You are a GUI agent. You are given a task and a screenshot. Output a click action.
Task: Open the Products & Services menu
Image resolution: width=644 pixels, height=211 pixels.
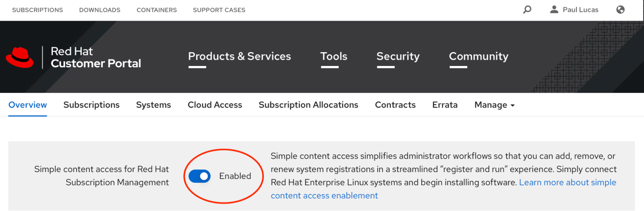(239, 56)
